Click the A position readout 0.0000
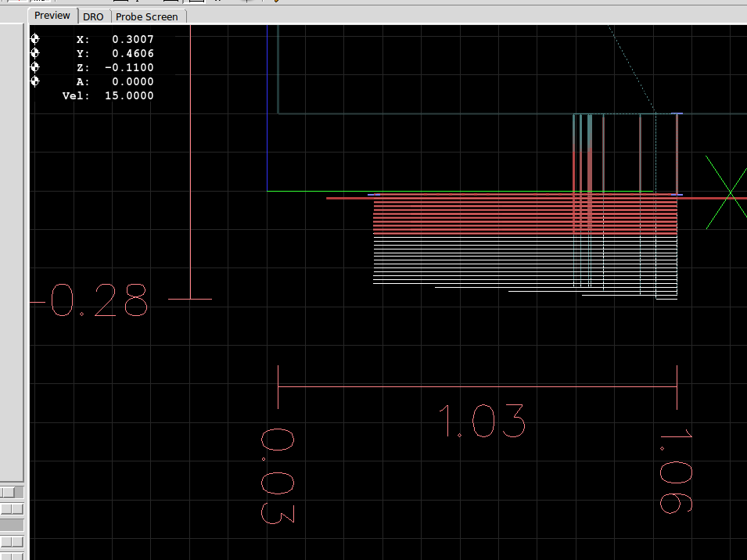Image resolution: width=747 pixels, height=560 pixels. pyautogui.click(x=132, y=81)
